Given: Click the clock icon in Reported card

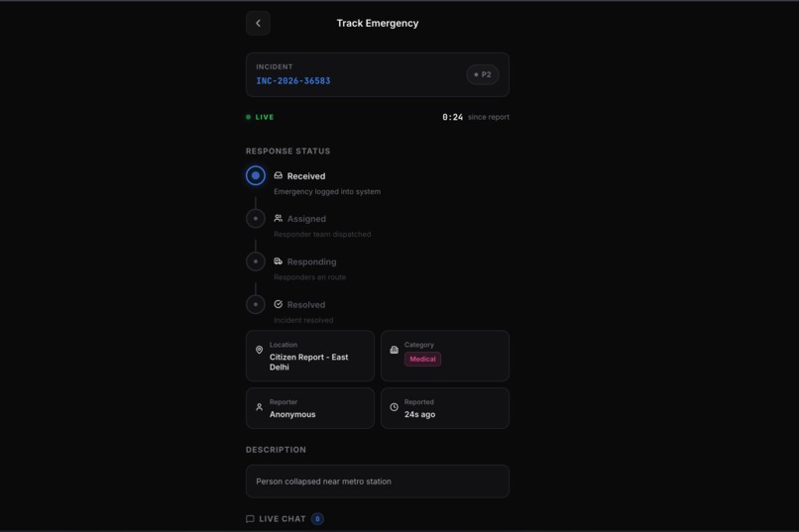Looking at the screenshot, I should point(394,407).
